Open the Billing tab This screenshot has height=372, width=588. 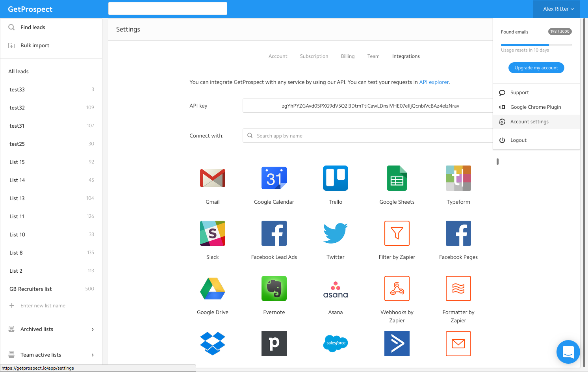pyautogui.click(x=348, y=56)
